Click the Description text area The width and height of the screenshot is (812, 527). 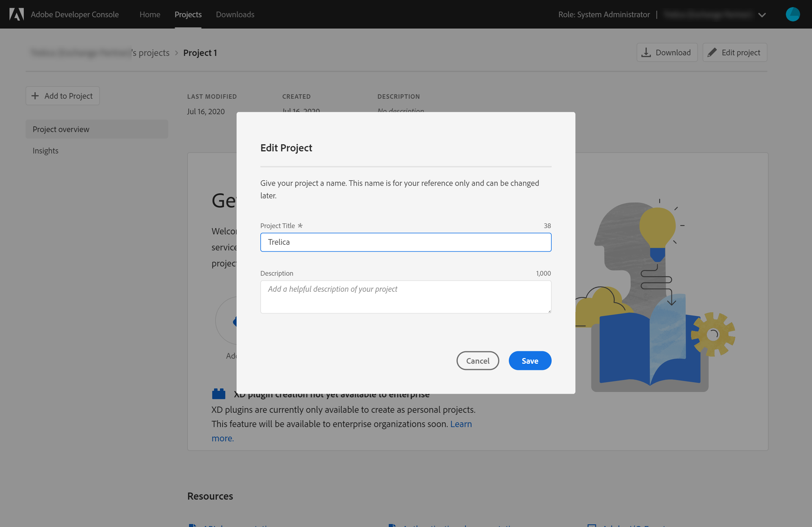[406, 297]
